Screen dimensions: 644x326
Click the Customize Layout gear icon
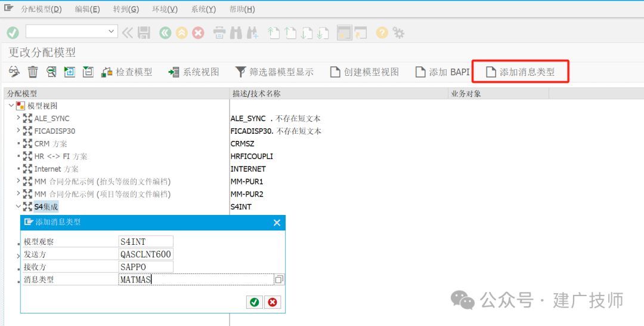(398, 32)
